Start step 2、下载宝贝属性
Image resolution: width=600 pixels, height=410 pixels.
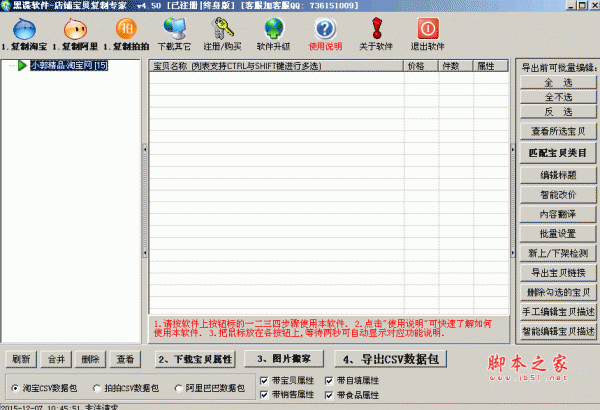pyautogui.click(x=195, y=359)
